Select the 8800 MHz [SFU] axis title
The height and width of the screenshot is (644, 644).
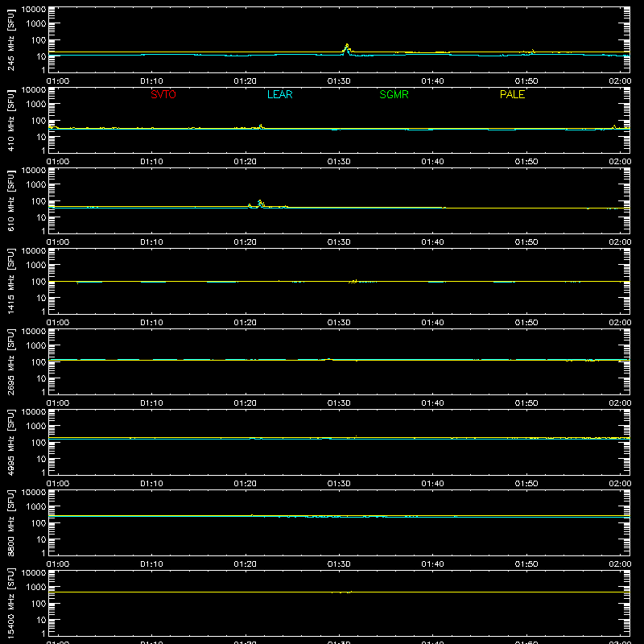click(11, 522)
